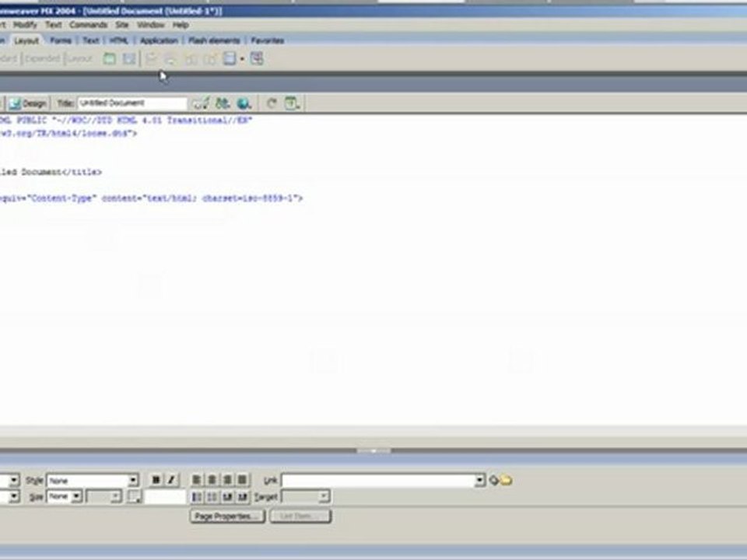The height and width of the screenshot is (560, 747).
Task: Switch to the Text insert tab
Action: [x=90, y=40]
